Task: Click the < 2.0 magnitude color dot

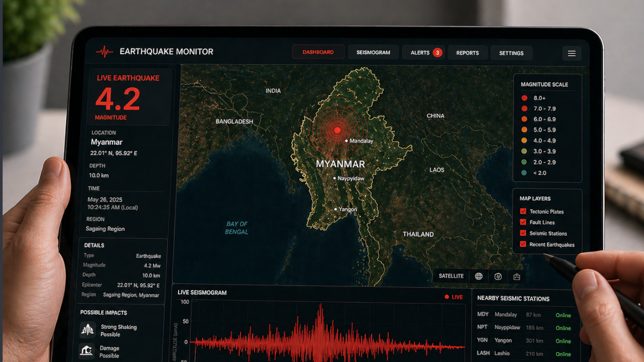Action: pos(524,173)
